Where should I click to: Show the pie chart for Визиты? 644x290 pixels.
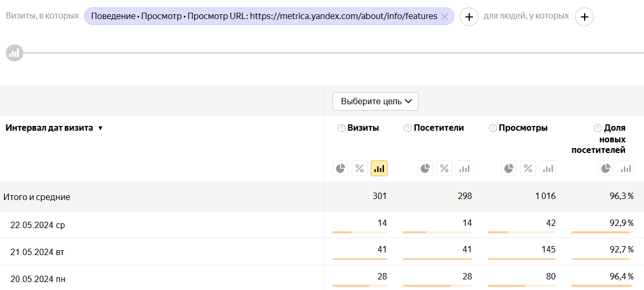point(341,168)
